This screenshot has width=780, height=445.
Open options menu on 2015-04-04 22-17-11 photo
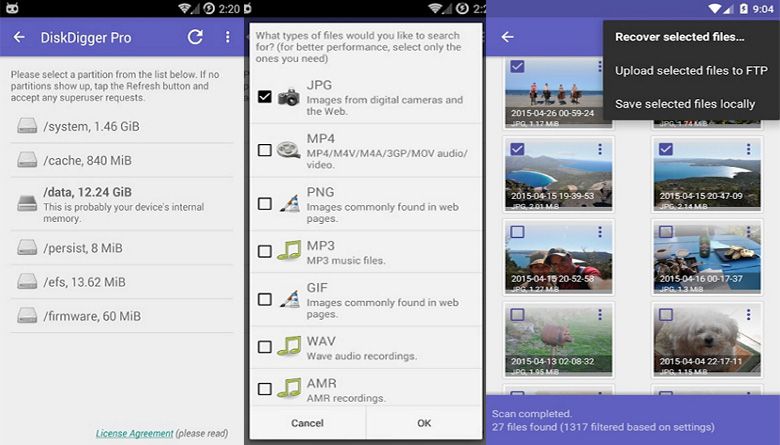click(748, 314)
